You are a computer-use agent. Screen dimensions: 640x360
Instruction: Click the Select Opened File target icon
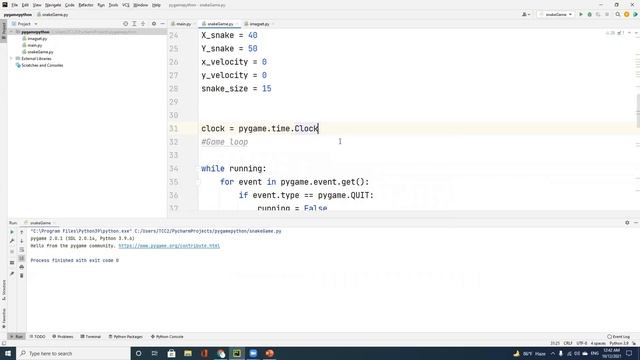tap(125, 24)
